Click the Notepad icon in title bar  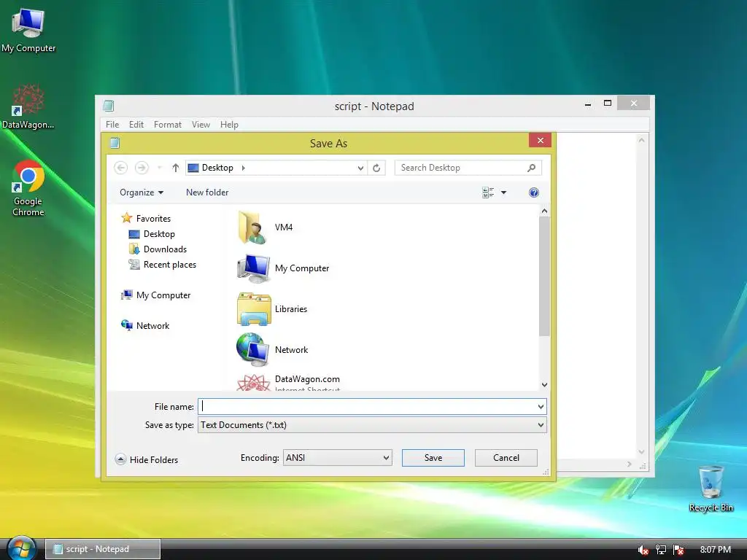point(109,106)
